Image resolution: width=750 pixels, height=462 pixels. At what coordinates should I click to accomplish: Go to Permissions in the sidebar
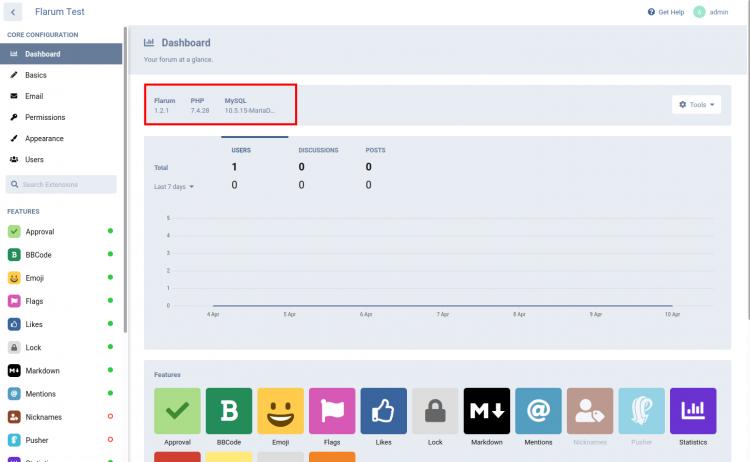click(x=44, y=117)
